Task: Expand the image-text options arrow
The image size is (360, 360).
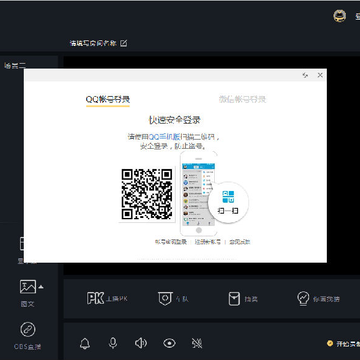Action: (x=41, y=287)
